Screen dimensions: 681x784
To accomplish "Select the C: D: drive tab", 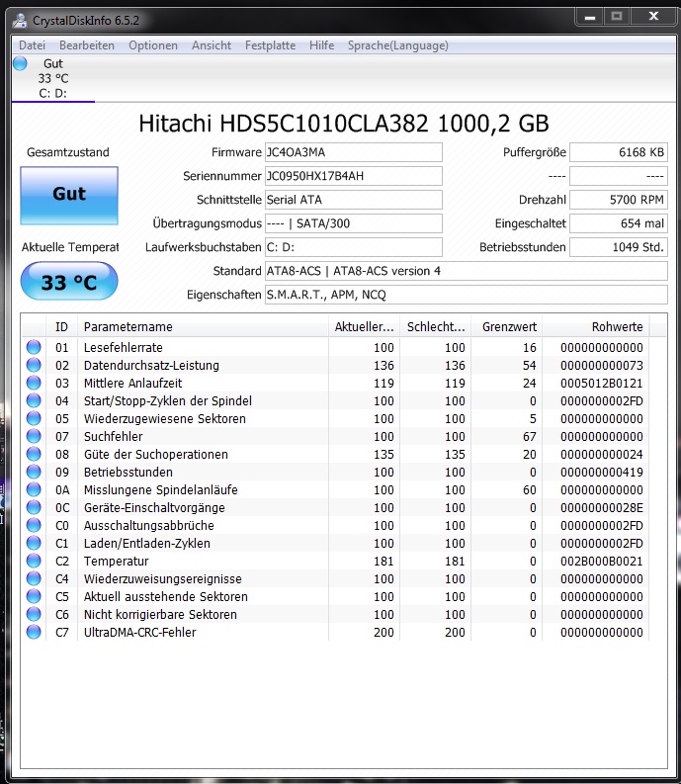I will tap(53, 78).
